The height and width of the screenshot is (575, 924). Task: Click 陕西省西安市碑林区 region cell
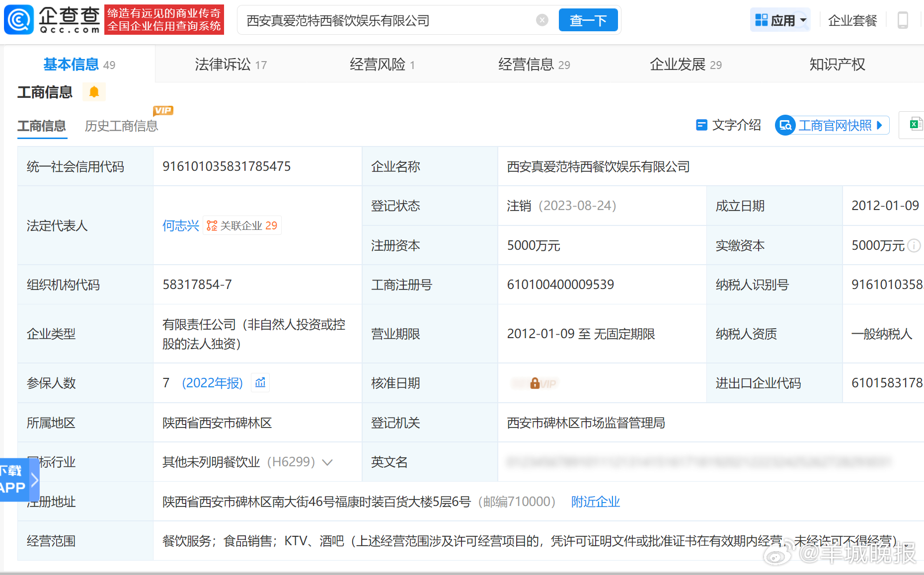(x=217, y=423)
